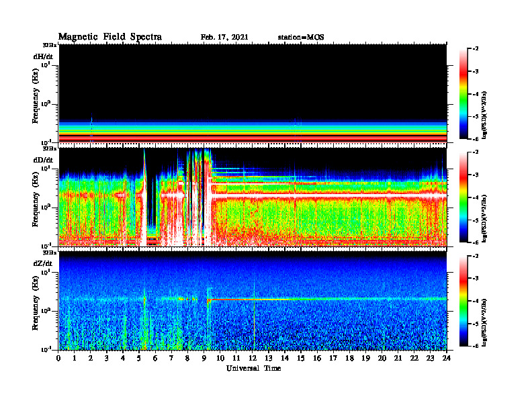Click the "Frequency (Hz)" label of dD/dt panel
The width and height of the screenshot is (532, 411).
click(x=36, y=199)
